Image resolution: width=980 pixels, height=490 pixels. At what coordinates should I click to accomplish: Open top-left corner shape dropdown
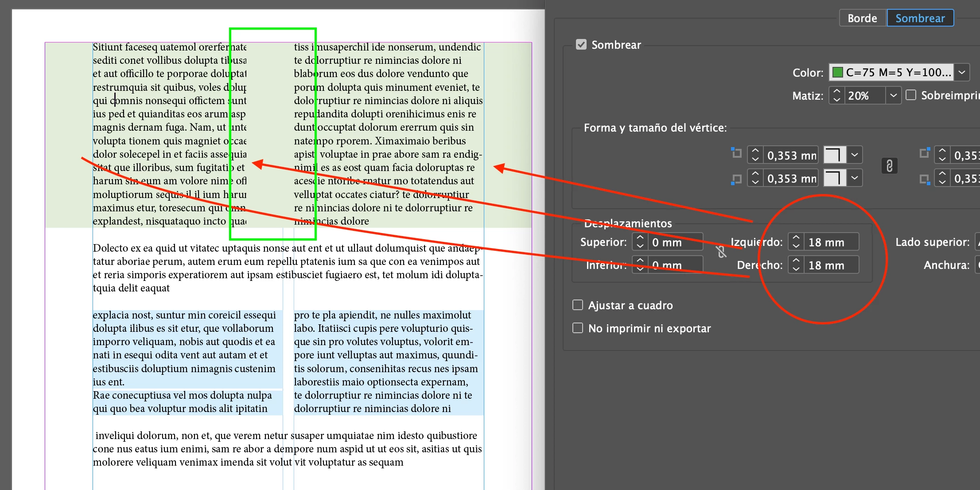point(855,155)
